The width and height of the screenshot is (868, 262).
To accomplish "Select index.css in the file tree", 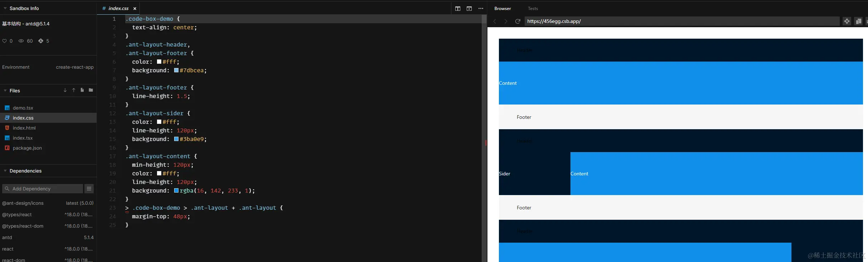I will click(x=48, y=118).
